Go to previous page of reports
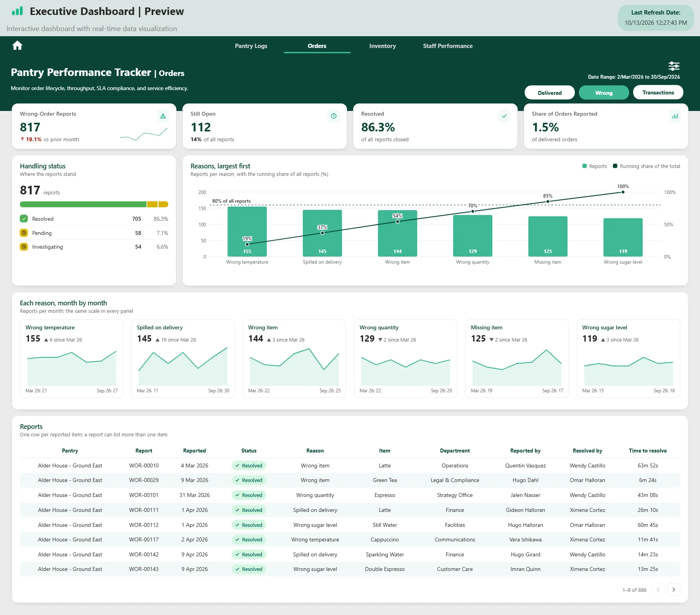700x615 pixels. 658,589
